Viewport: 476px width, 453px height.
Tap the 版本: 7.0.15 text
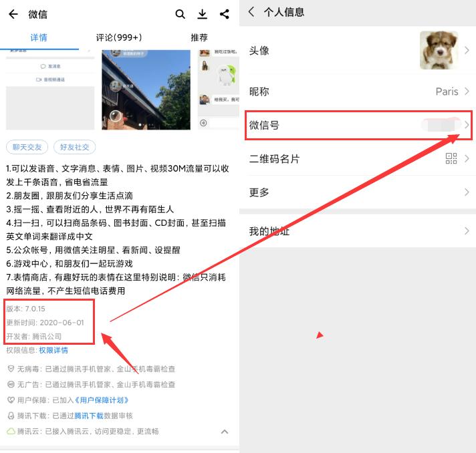click(26, 309)
